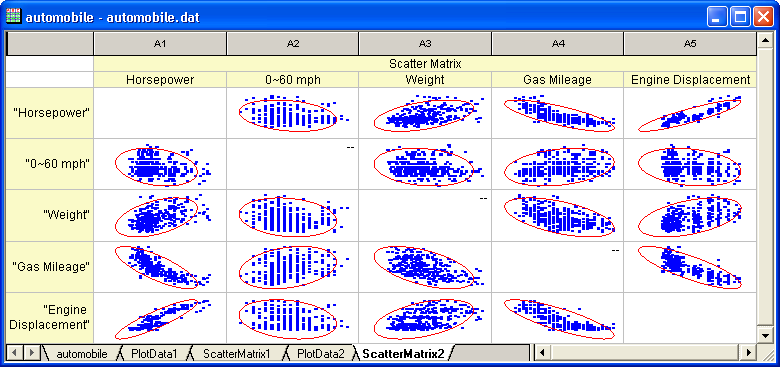780x367 pixels.
Task: Click the sheet tabs scroll-left arrow
Action: [x=14, y=353]
